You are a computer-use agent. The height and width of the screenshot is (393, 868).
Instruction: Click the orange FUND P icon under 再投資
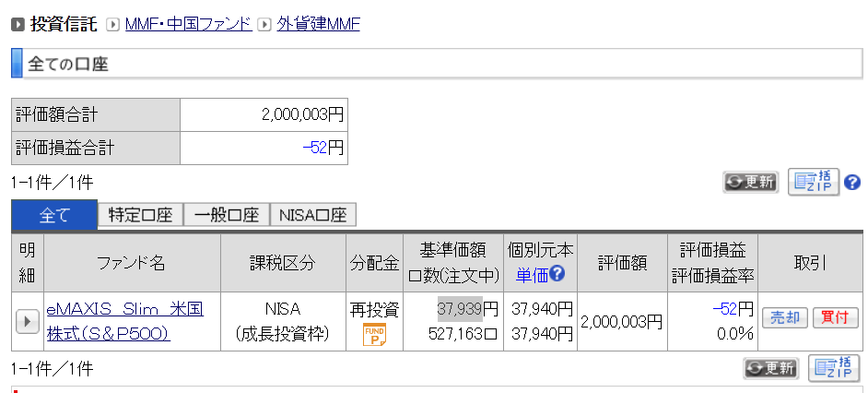pos(373,334)
